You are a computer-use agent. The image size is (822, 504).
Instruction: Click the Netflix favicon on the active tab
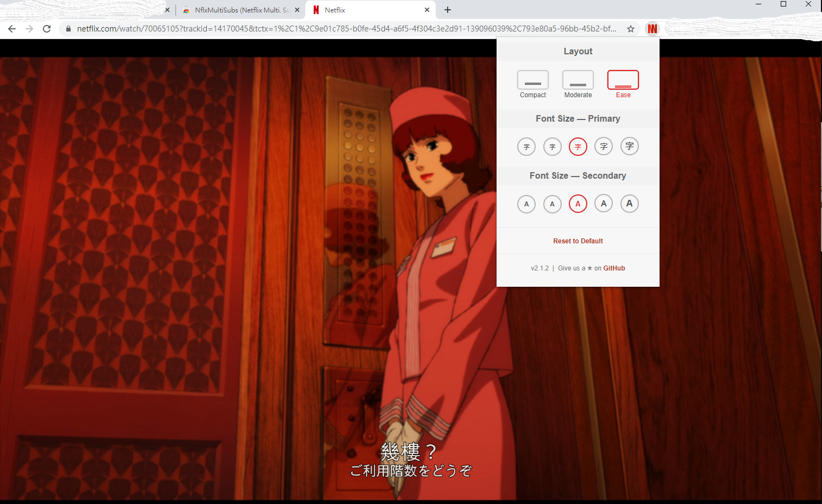point(316,10)
